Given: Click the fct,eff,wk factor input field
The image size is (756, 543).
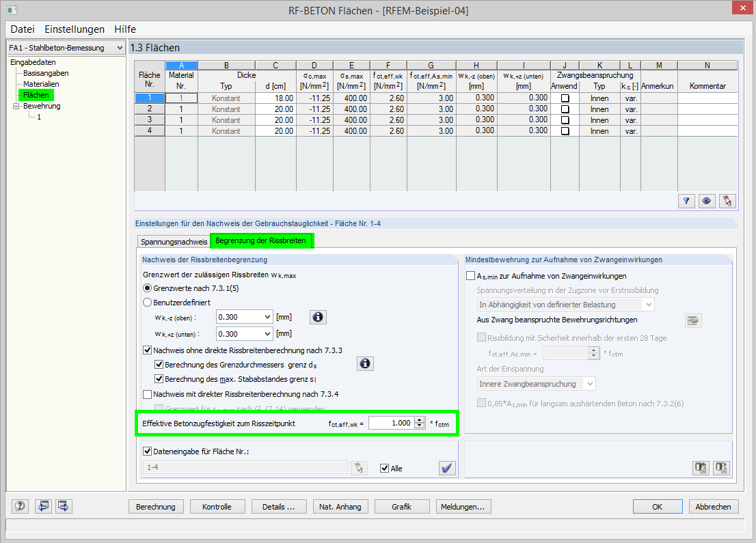Looking at the screenshot, I should (x=392, y=423).
